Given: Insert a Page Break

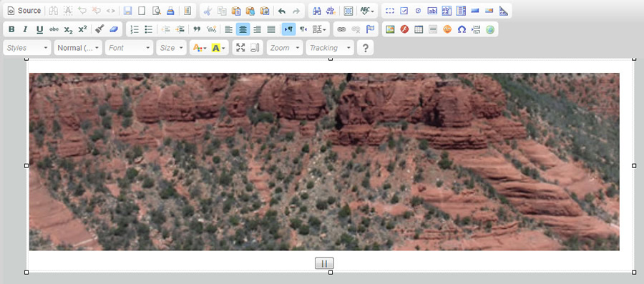Looking at the screenshot, I should pos(476,29).
